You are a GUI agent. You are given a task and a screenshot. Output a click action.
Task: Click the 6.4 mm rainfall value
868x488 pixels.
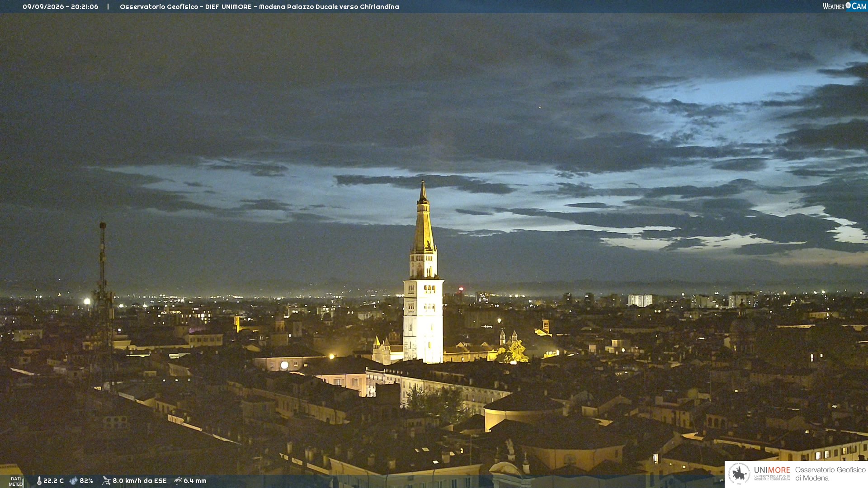[195, 481]
